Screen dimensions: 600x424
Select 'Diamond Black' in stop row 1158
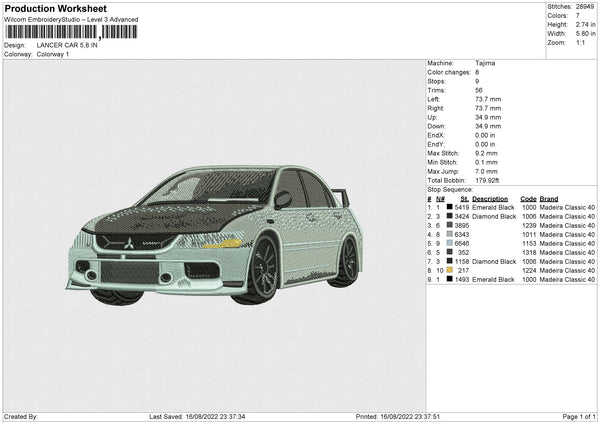coord(494,261)
